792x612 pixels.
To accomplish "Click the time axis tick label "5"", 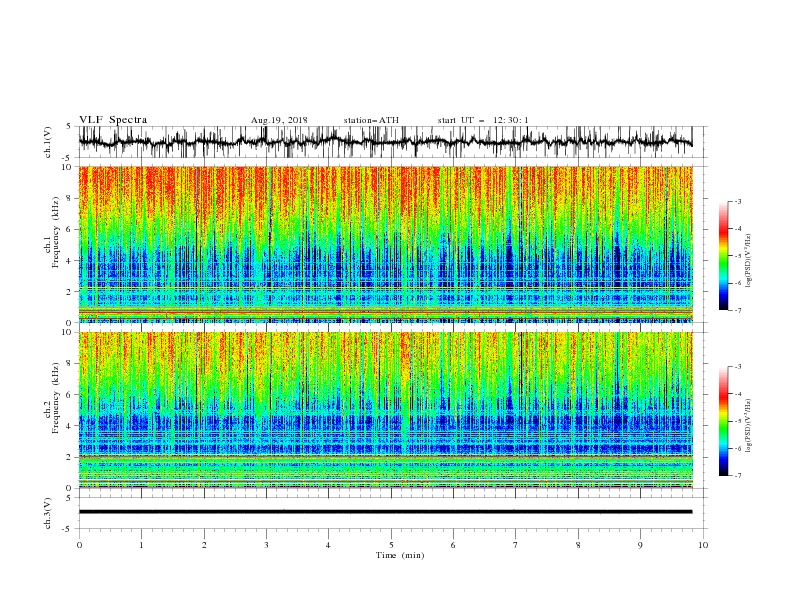I will (x=391, y=545).
